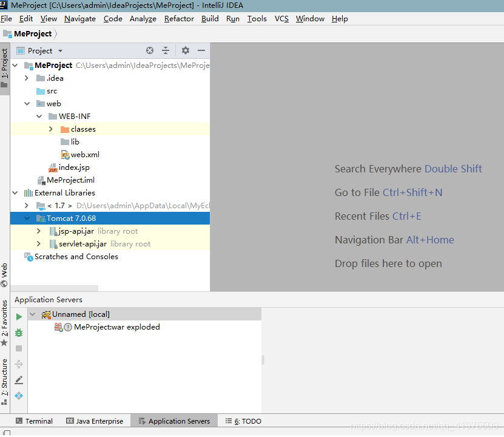Open the File menu
The height and width of the screenshot is (437, 504).
pos(6,19)
